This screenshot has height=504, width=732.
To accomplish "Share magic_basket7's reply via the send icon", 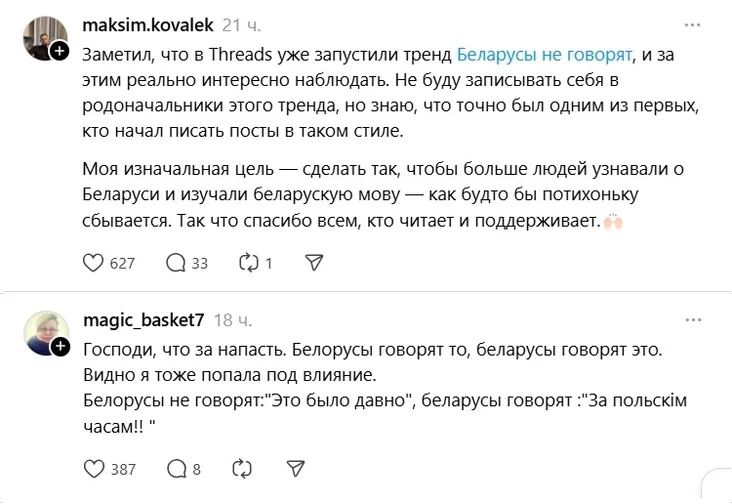I will coord(296,468).
